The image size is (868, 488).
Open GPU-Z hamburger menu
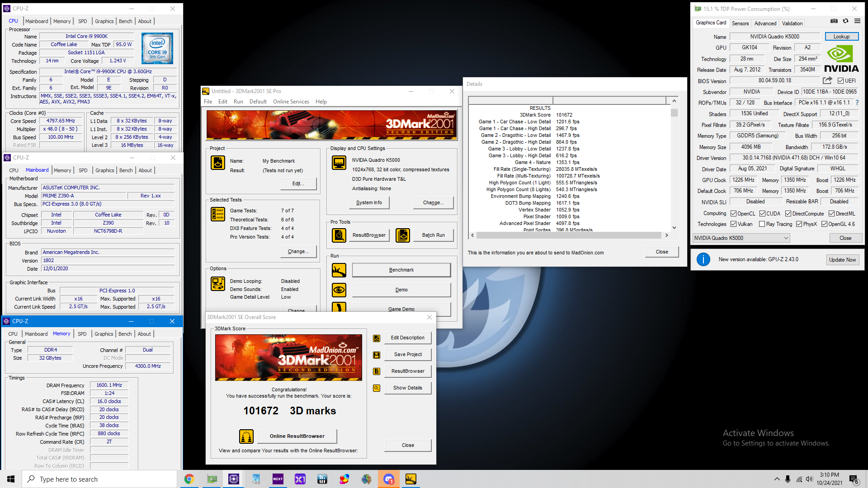coord(857,21)
